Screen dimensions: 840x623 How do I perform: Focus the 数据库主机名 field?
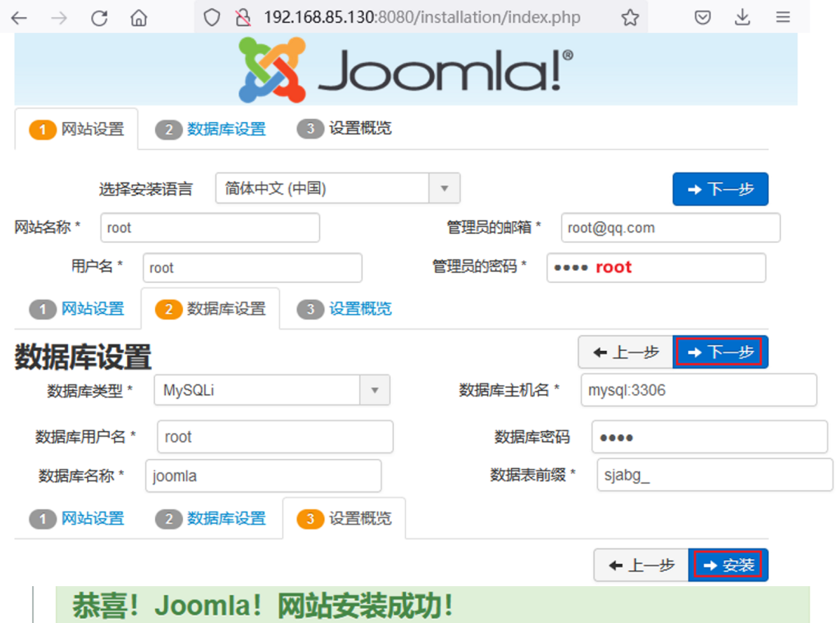point(699,389)
